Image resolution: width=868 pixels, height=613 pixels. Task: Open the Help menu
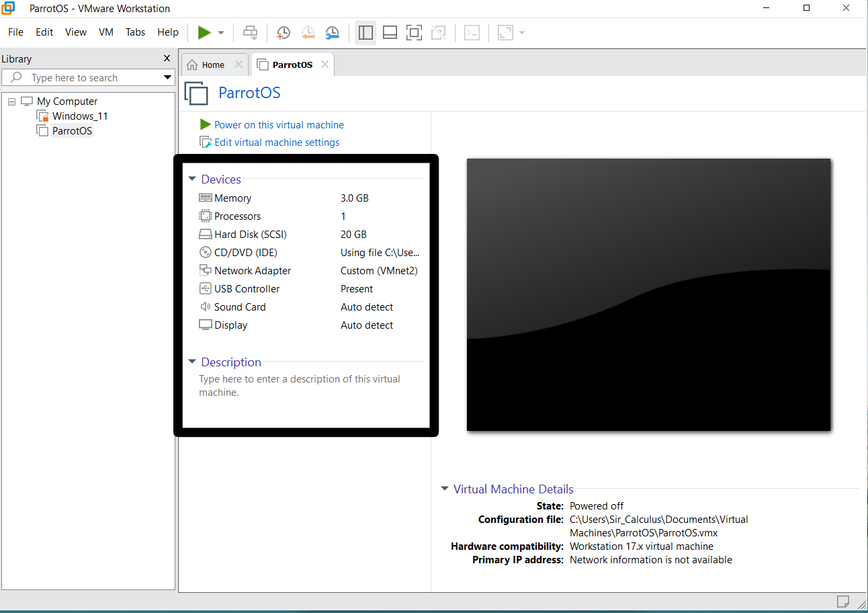point(168,32)
